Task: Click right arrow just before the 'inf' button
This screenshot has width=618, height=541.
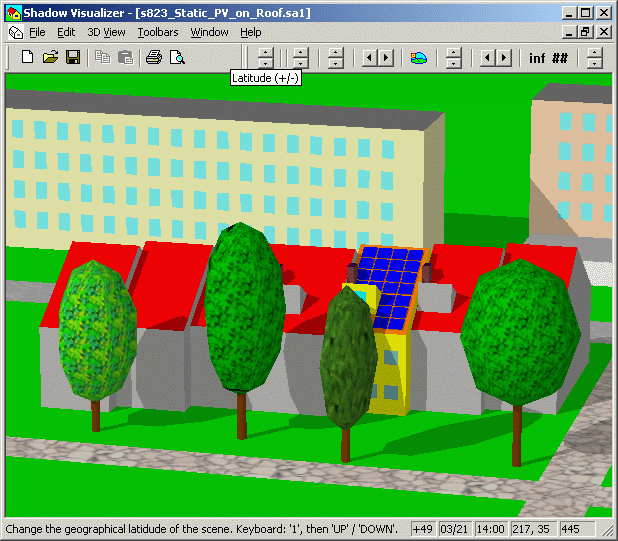Action: [504, 58]
